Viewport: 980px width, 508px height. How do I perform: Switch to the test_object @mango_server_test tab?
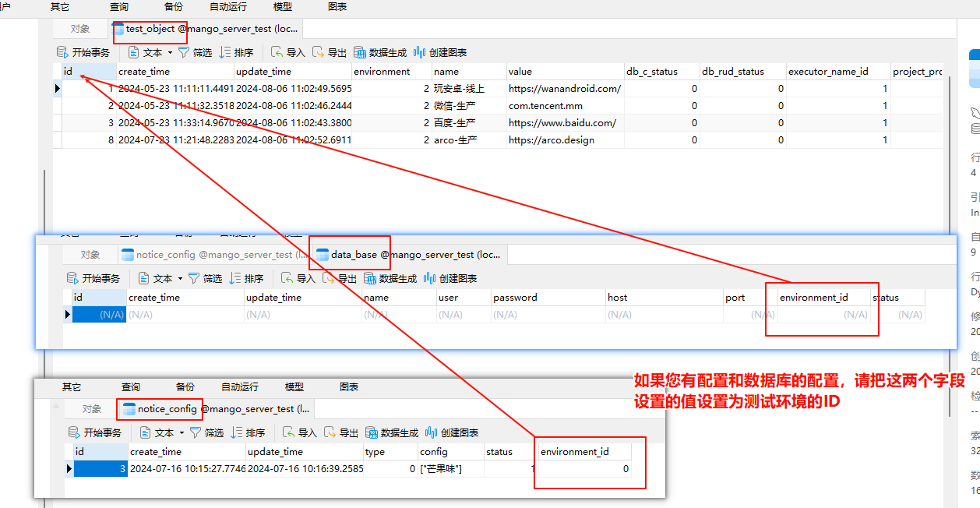[x=206, y=29]
